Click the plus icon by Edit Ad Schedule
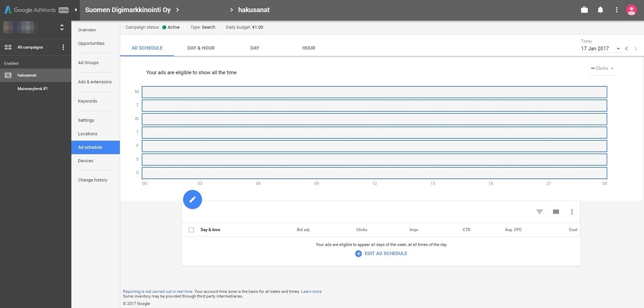Image resolution: width=644 pixels, height=308 pixels. [x=358, y=254]
